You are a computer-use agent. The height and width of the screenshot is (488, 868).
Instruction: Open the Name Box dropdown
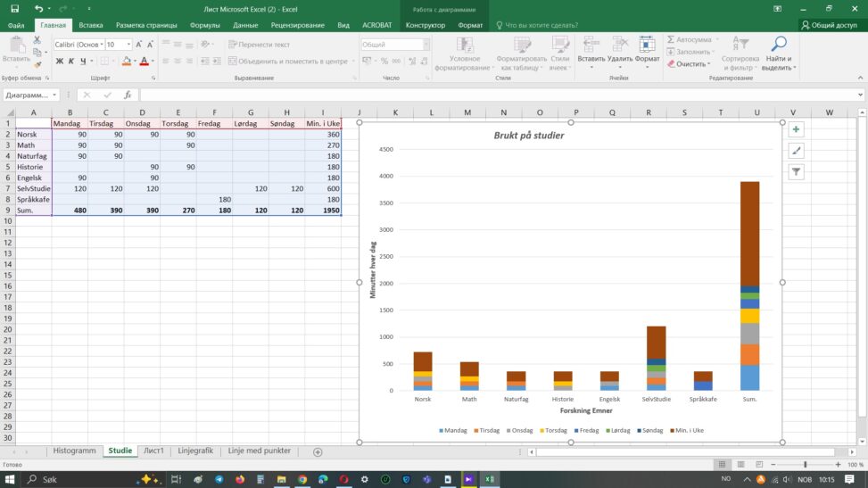(54, 95)
